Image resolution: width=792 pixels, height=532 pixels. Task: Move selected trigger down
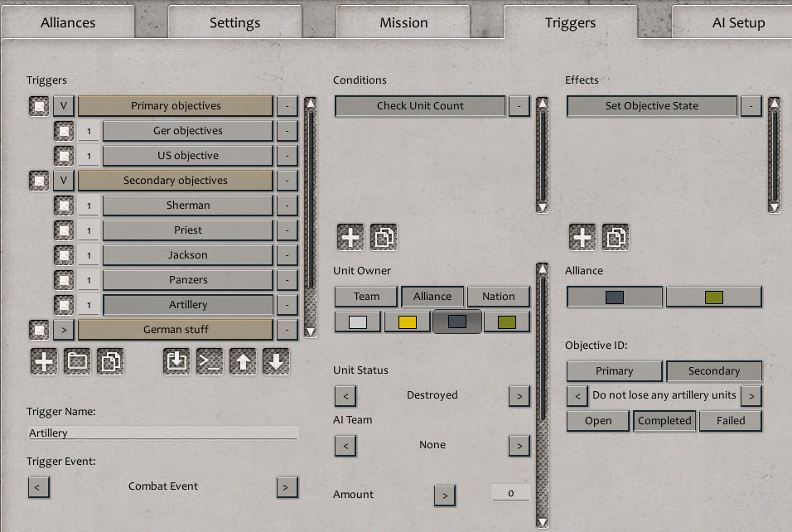coord(276,362)
